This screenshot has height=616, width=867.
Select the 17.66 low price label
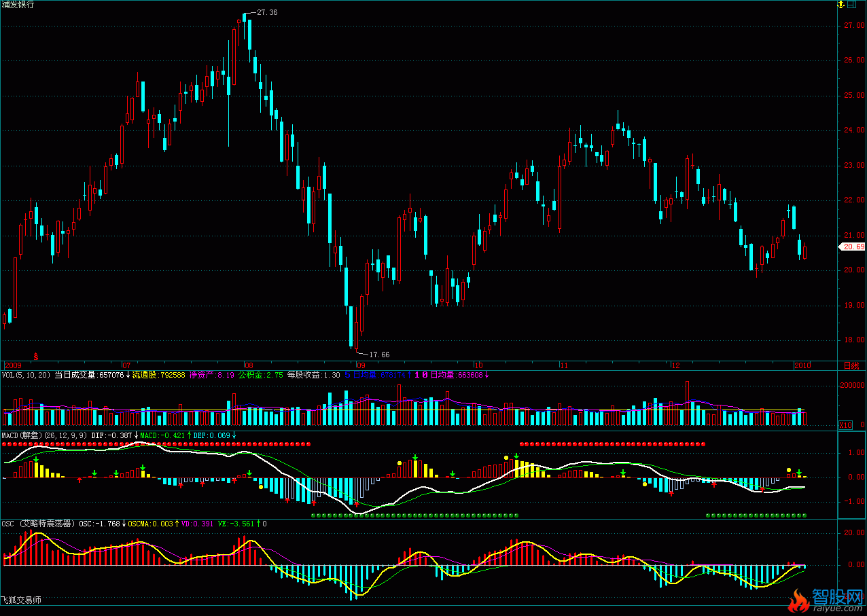(379, 355)
